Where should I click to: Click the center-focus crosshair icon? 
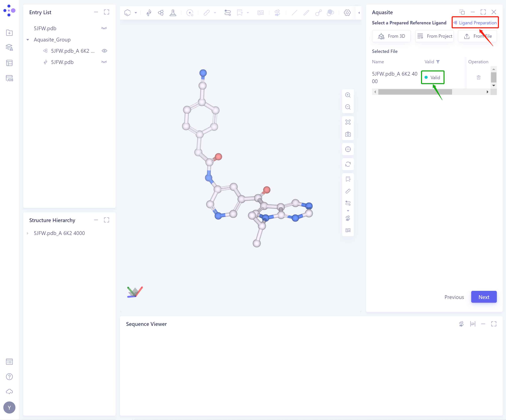(x=348, y=149)
